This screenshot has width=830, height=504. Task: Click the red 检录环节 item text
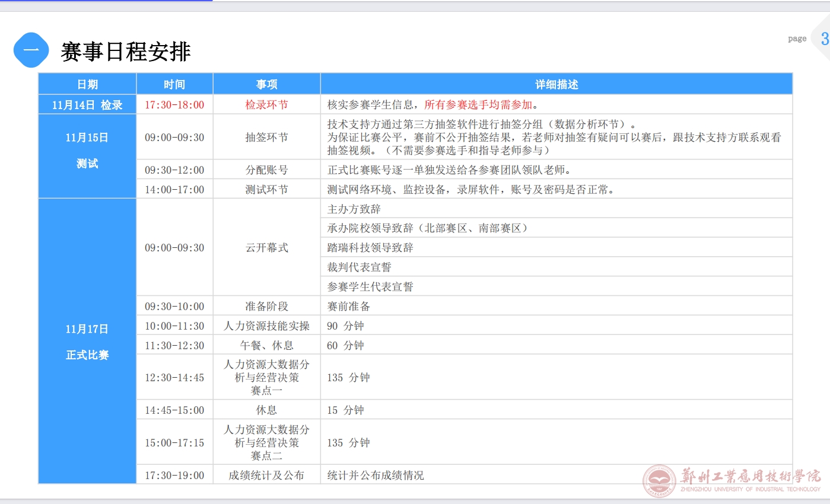click(266, 105)
